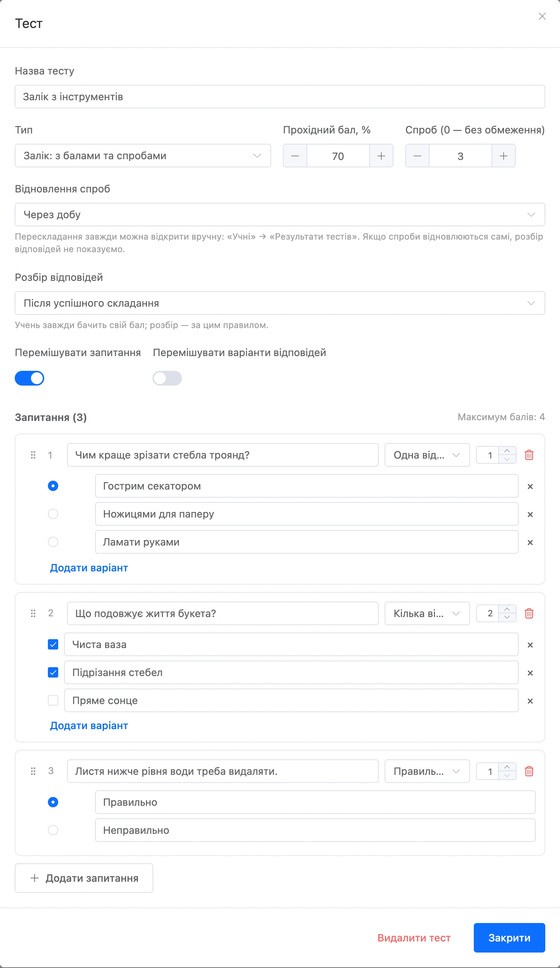The width and height of the screenshot is (560, 968).
Task: Decrease attempts count with minus button
Action: (x=417, y=156)
